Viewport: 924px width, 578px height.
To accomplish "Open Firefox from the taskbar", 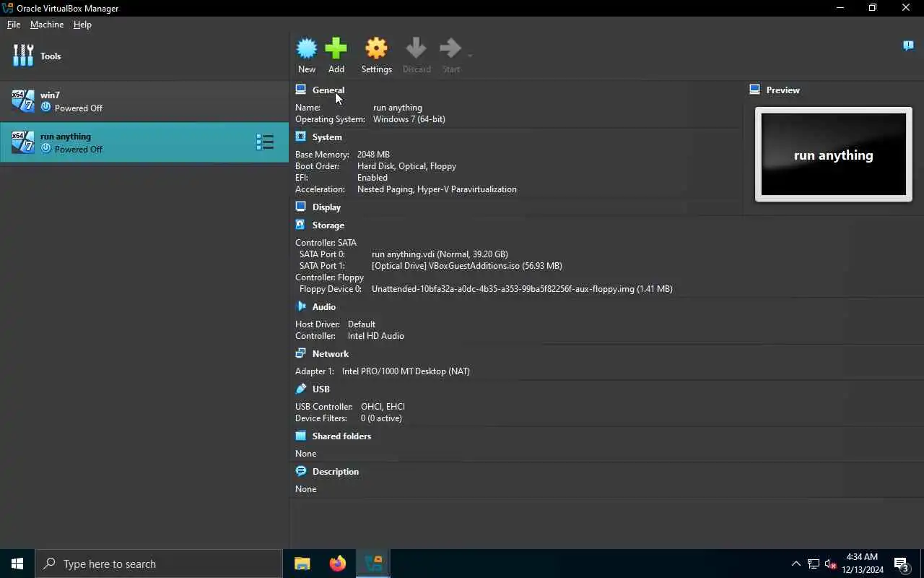I will pos(337,564).
